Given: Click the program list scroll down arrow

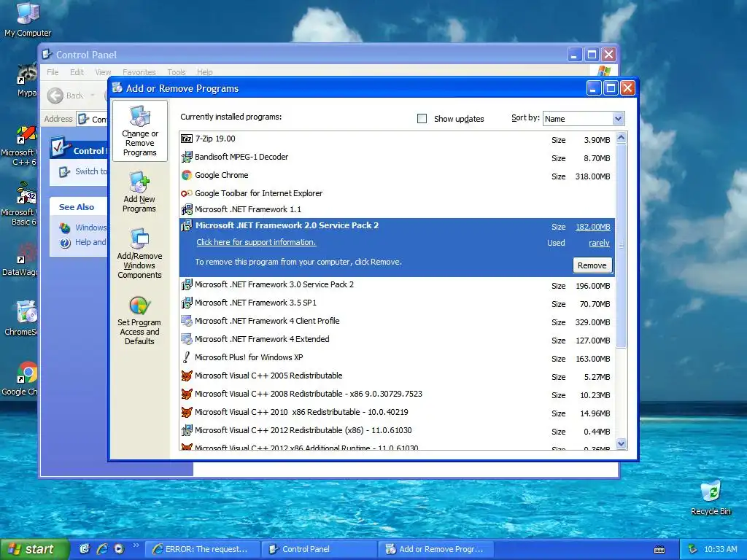Looking at the screenshot, I should (x=622, y=443).
